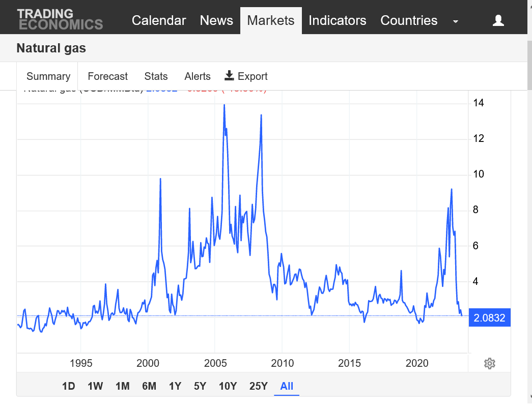The width and height of the screenshot is (532, 407).
Task: Select the Markets menu tab
Action: [271, 20]
